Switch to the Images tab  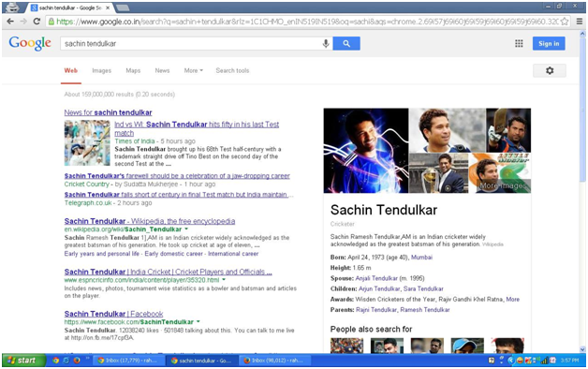(x=102, y=70)
